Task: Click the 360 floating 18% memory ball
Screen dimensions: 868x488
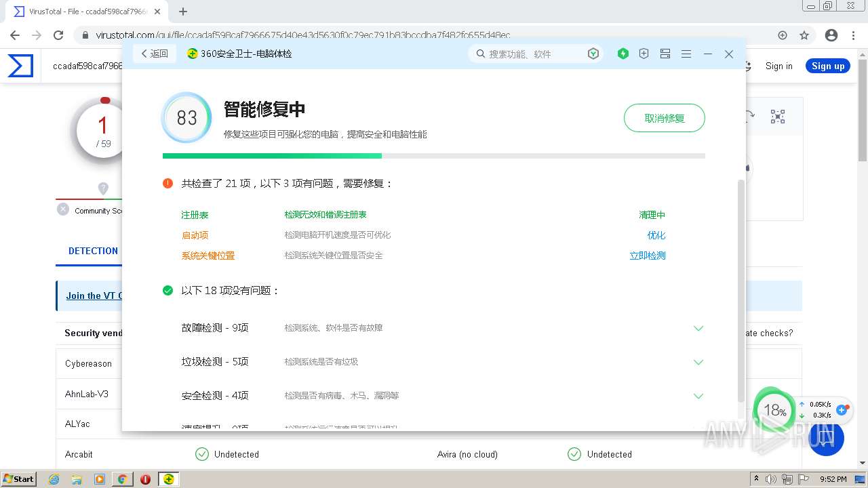Action: click(x=774, y=410)
